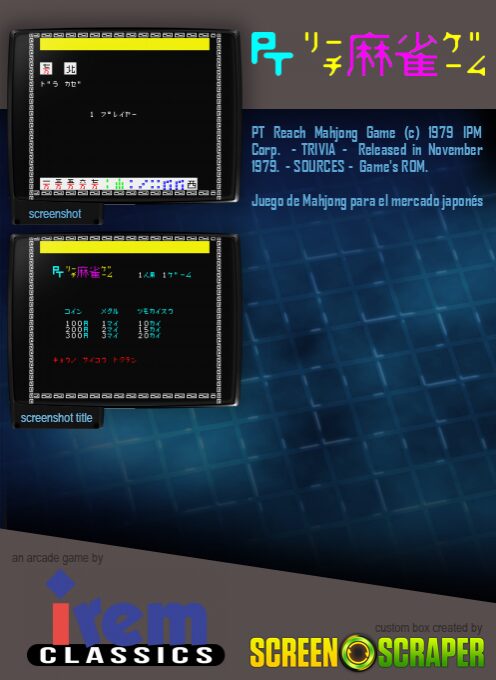Open the gameplay screenshot thumbnail
The image size is (496, 680).
124,116
